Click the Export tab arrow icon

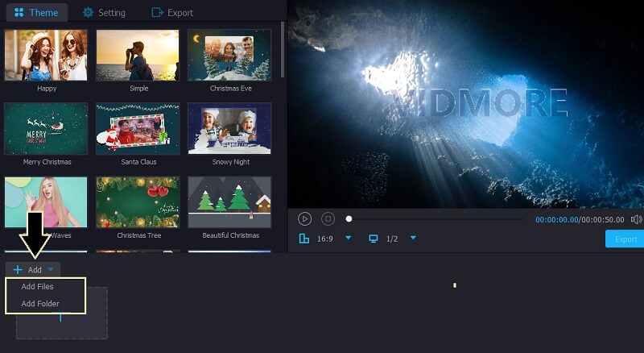click(x=156, y=13)
